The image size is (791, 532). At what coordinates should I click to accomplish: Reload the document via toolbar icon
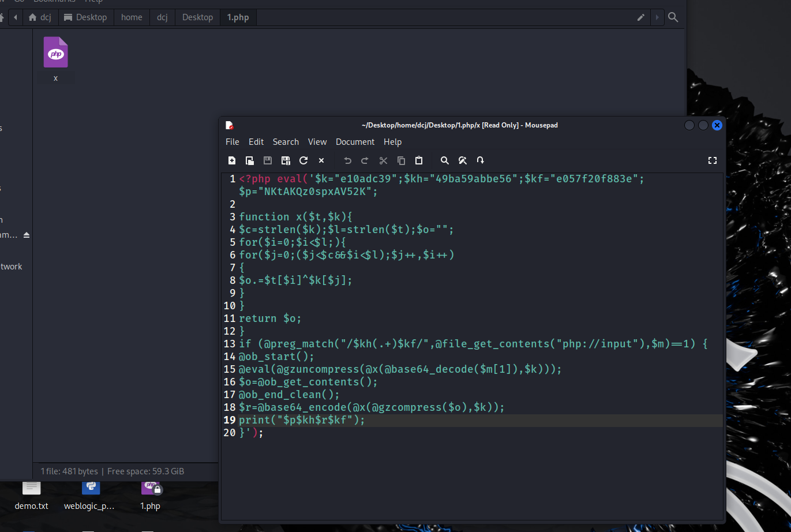tap(303, 160)
